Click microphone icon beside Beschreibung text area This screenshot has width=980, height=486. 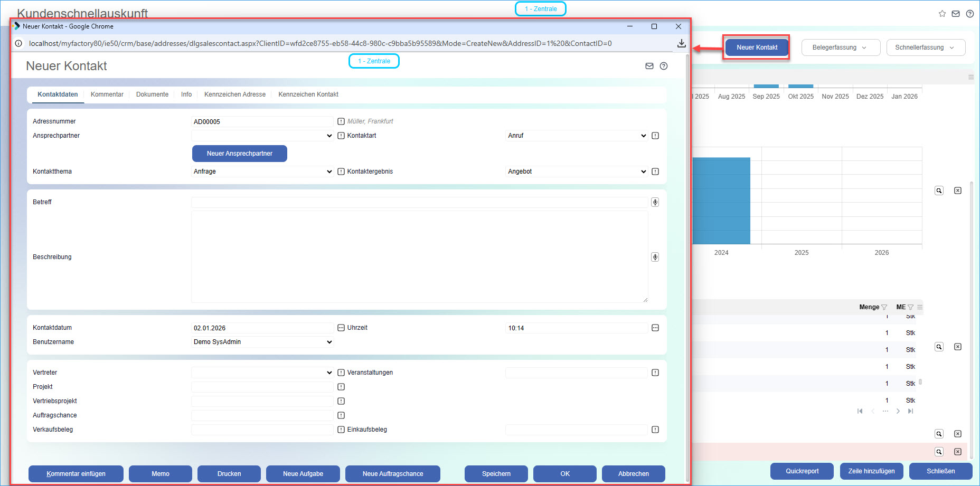[655, 257]
